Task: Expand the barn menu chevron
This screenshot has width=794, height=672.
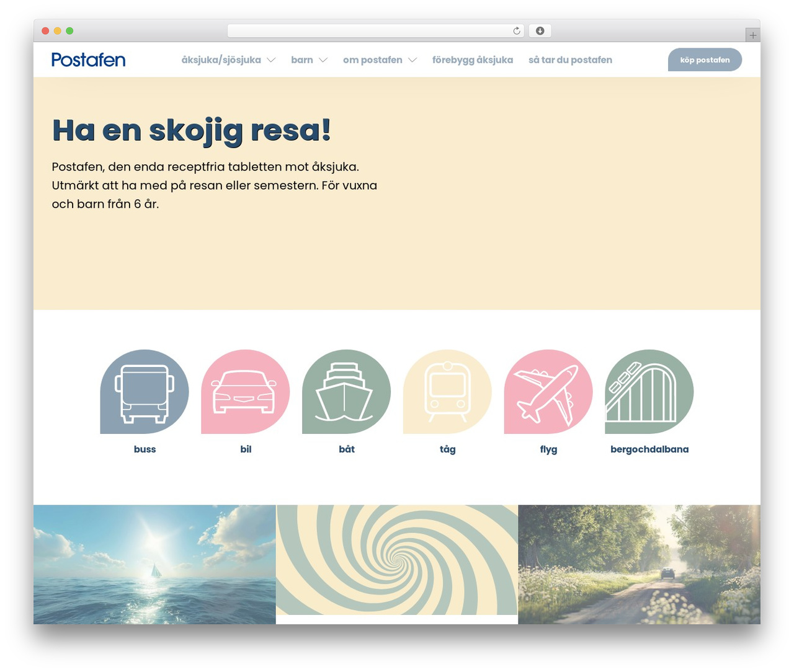Action: coord(323,60)
